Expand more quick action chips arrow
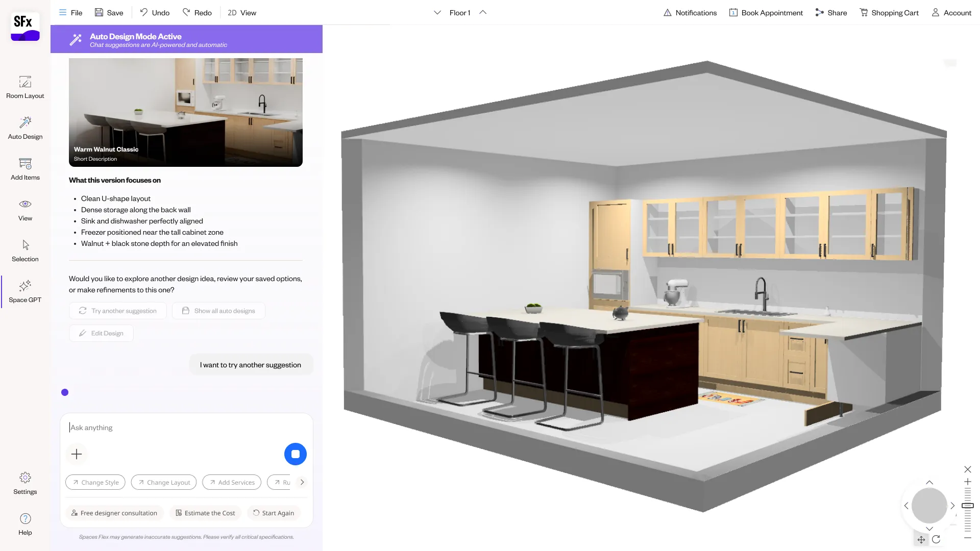Screen dimensions: 980x551 click(302, 482)
